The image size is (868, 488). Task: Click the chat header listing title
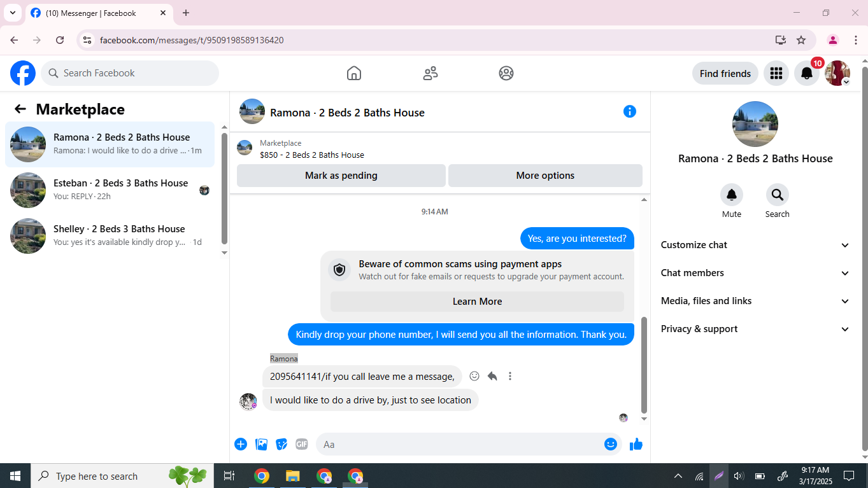347,113
